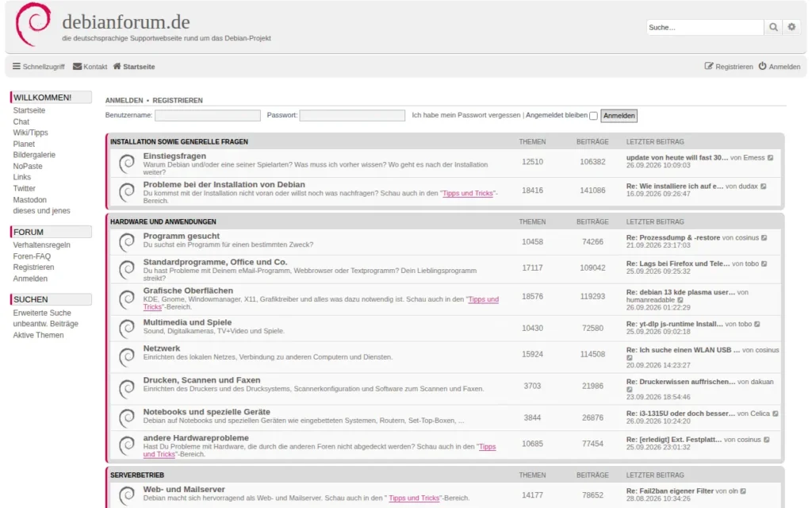This screenshot has height=508, width=812.
Task: Go to Startseite in the navigation bar
Action: tap(134, 67)
